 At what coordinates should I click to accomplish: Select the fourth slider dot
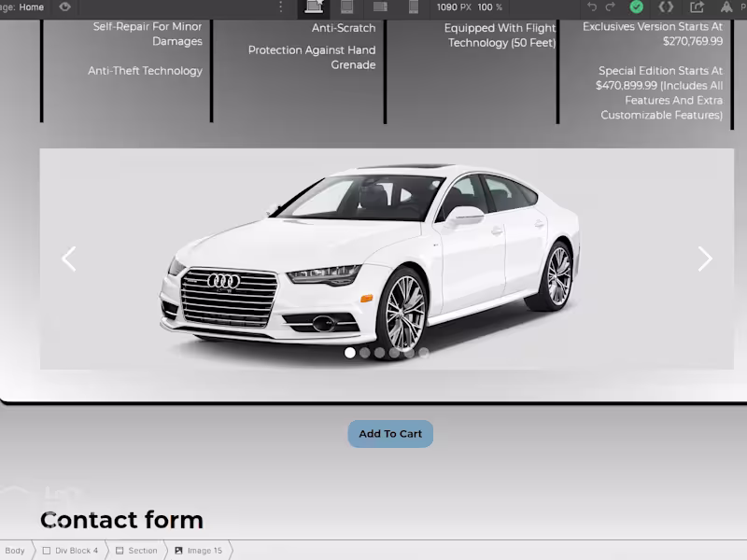click(394, 353)
